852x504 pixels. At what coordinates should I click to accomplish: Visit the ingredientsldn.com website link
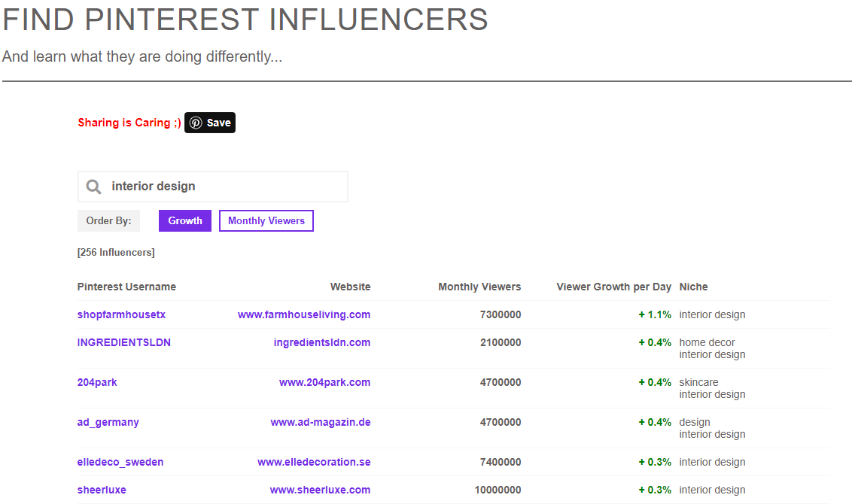coord(321,342)
